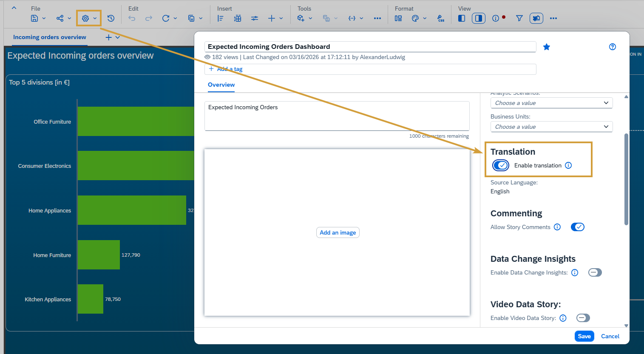Screen dimensions: 644x354
Task: Click the theme palette icon
Action: click(415, 18)
